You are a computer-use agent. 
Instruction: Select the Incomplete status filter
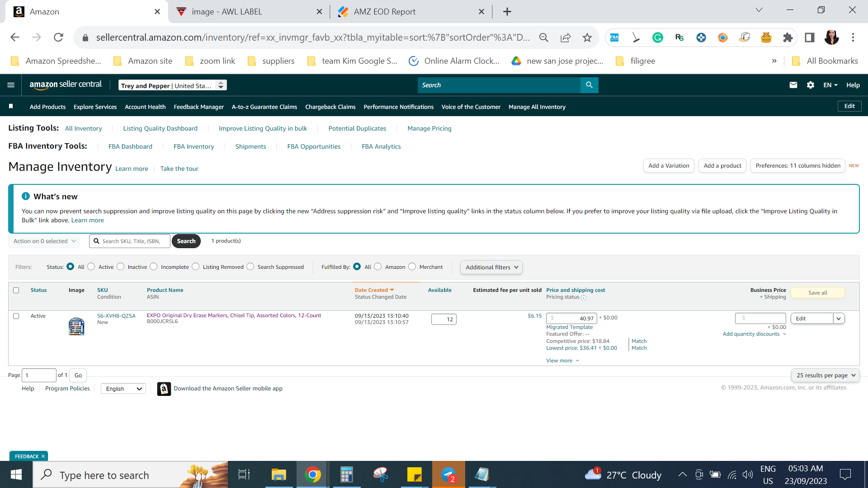(154, 267)
